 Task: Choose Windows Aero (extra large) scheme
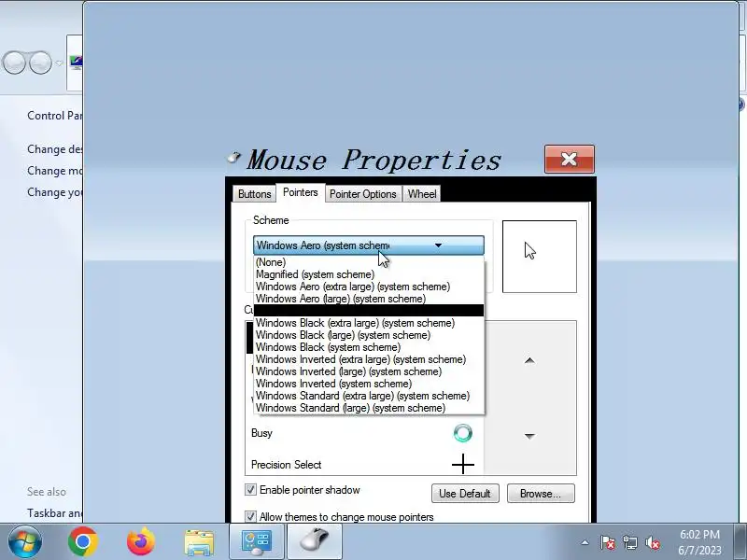pyautogui.click(x=369, y=287)
